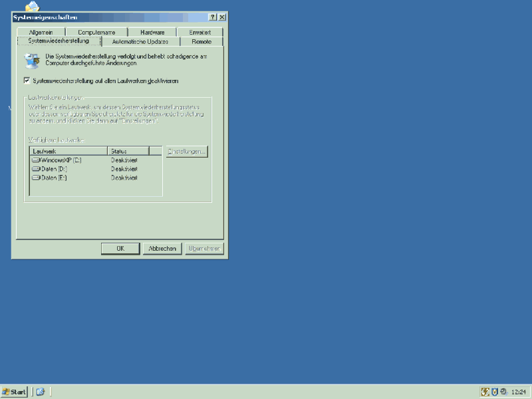Click the system restore computer icon
Screen dimensions: 532x399
[x=32, y=61]
